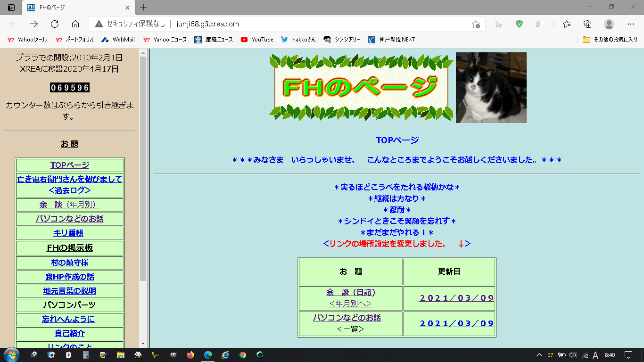Open the Yahoo!メール bookmark
Screen dimensions: 644x362
pos(27,40)
